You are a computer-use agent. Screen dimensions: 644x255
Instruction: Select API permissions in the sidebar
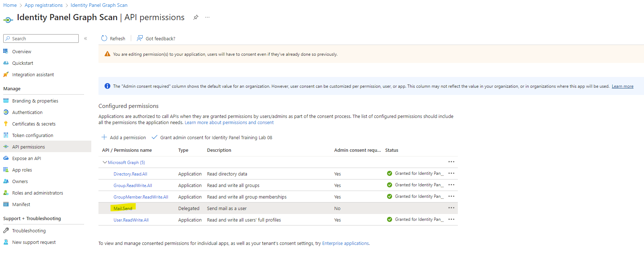point(28,147)
